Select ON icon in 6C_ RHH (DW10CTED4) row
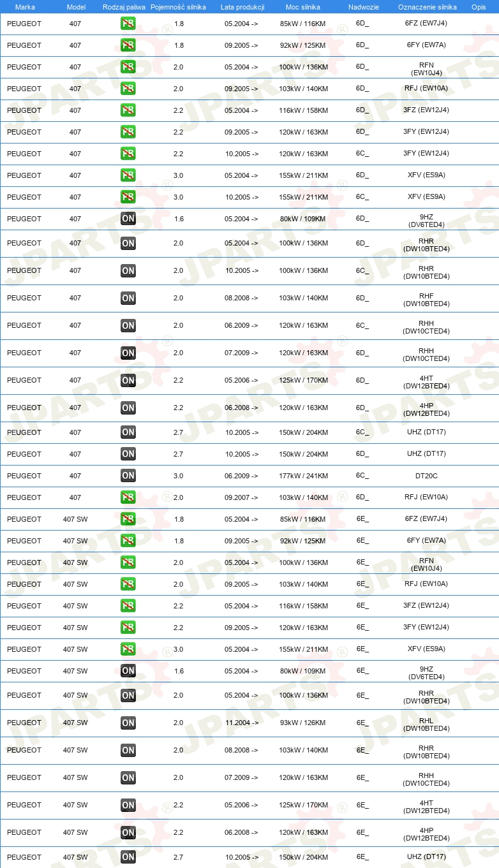This screenshot has height=868, width=499. [x=128, y=325]
